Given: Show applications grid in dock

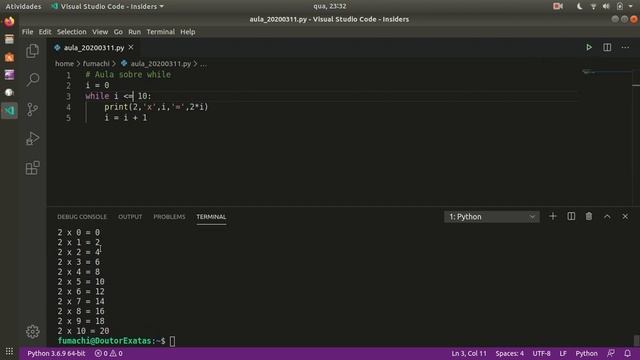Looking at the screenshot, I should [x=9, y=351].
